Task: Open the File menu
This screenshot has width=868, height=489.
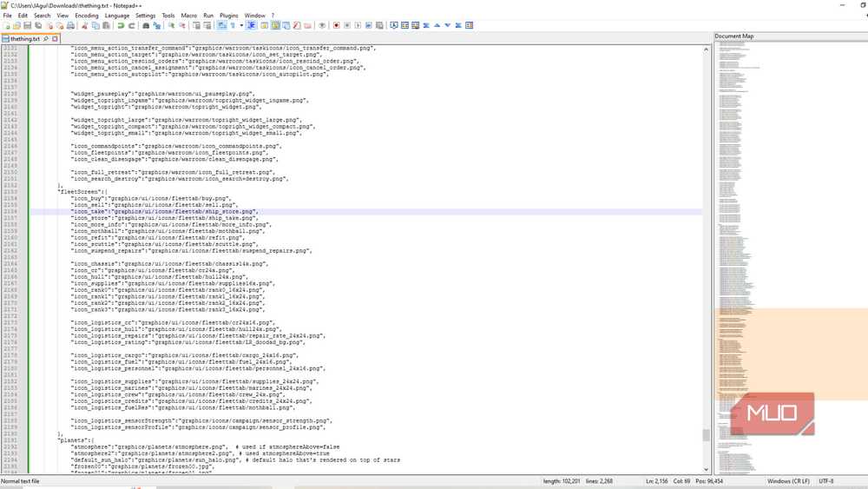Action: 7,16
